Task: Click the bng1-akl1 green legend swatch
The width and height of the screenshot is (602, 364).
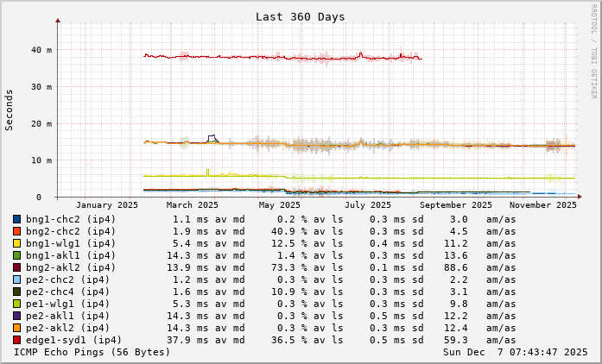Action: tap(16, 256)
